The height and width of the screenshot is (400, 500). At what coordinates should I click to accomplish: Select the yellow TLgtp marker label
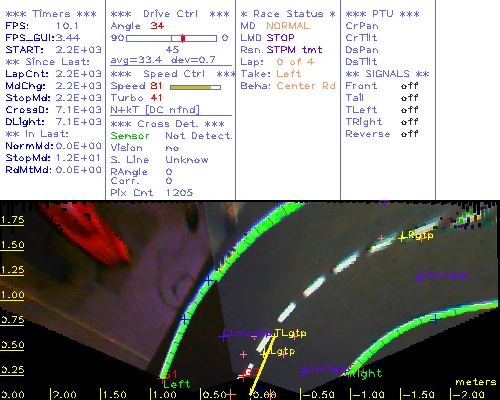(x=290, y=333)
